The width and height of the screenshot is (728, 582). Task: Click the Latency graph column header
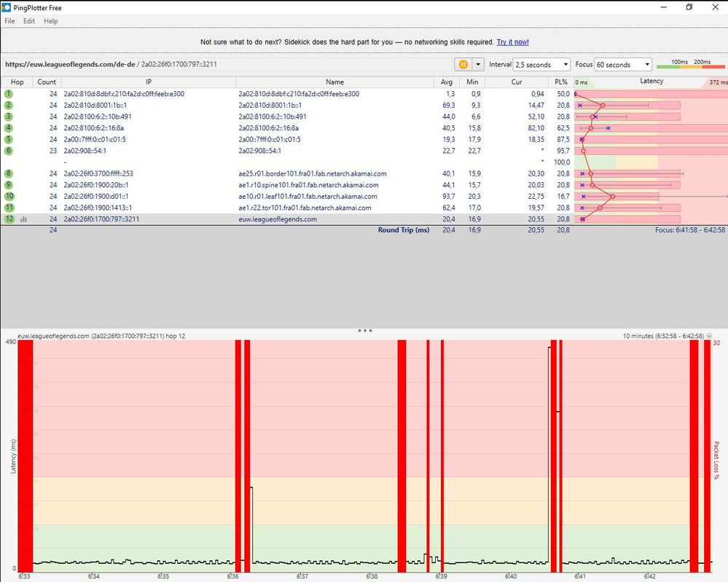(651, 82)
